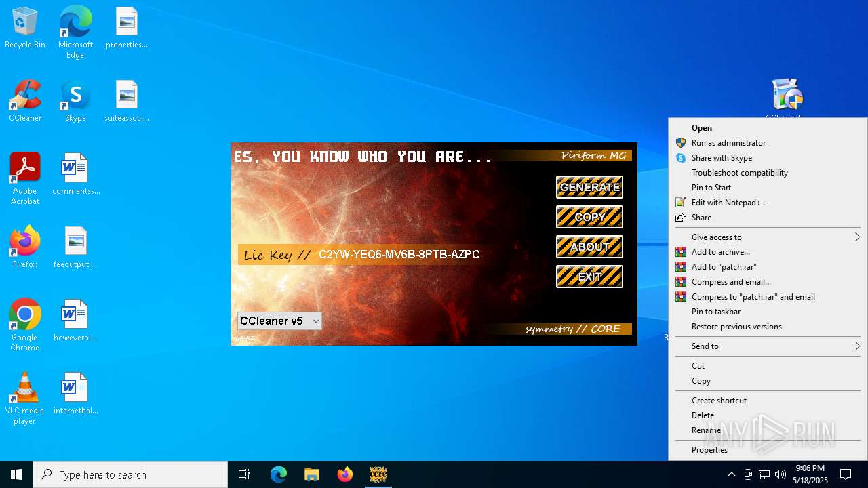
Task: Open File Explorer from the taskbar
Action: click(x=311, y=474)
